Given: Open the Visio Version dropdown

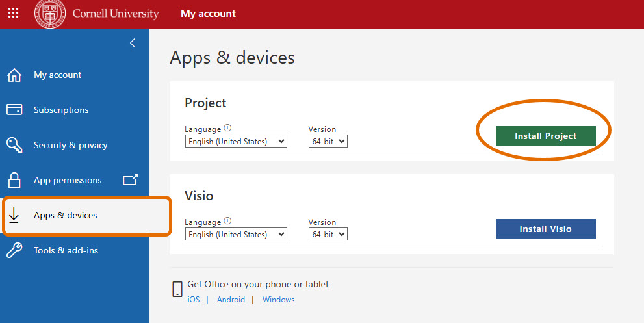Looking at the screenshot, I should pos(328,234).
